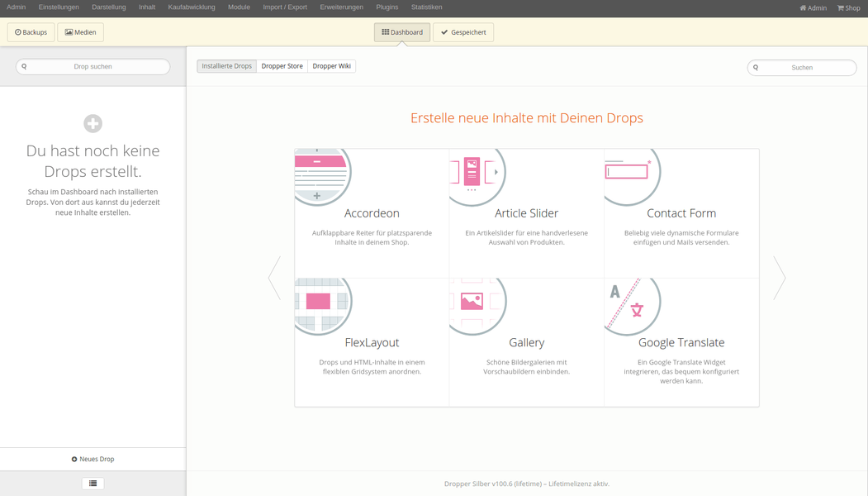The height and width of the screenshot is (496, 868).
Task: Click the Gallery picture icon
Action: (x=477, y=307)
